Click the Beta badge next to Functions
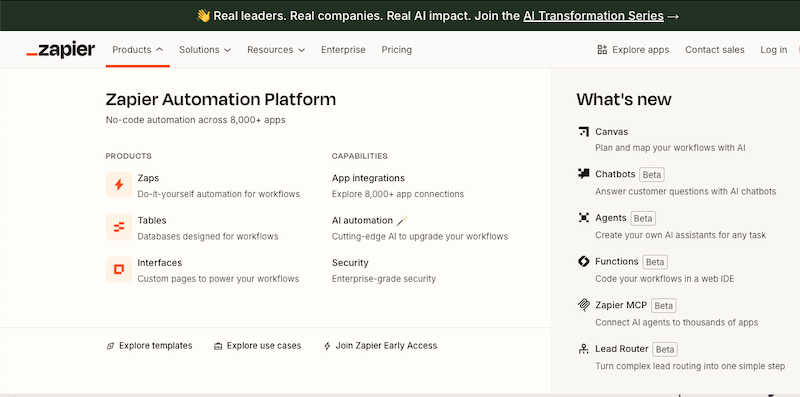The height and width of the screenshot is (397, 800). point(655,262)
